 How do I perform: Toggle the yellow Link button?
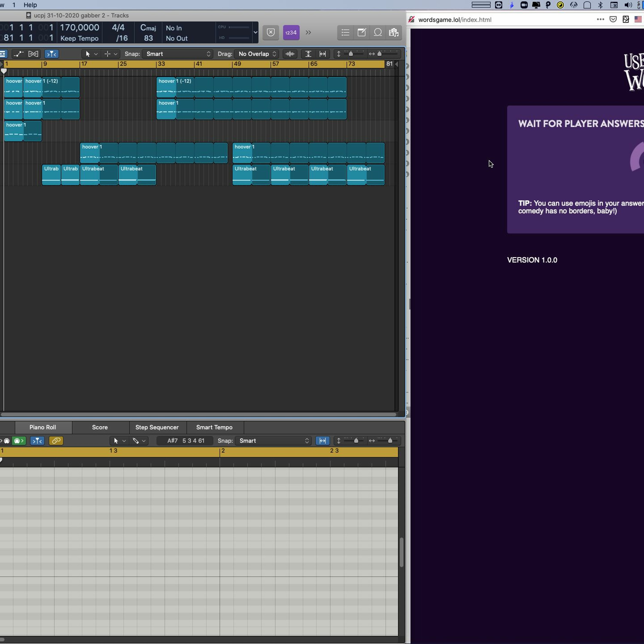point(56,441)
